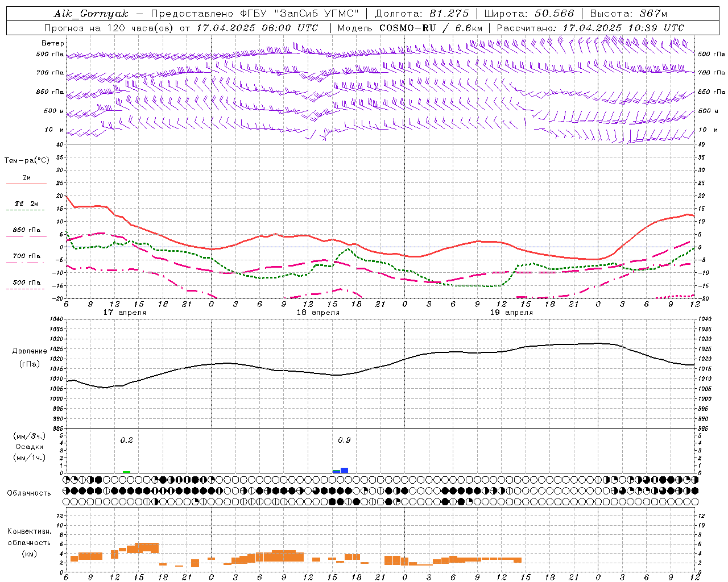Click the 'Широта: 50.566' header value

(x=529, y=14)
